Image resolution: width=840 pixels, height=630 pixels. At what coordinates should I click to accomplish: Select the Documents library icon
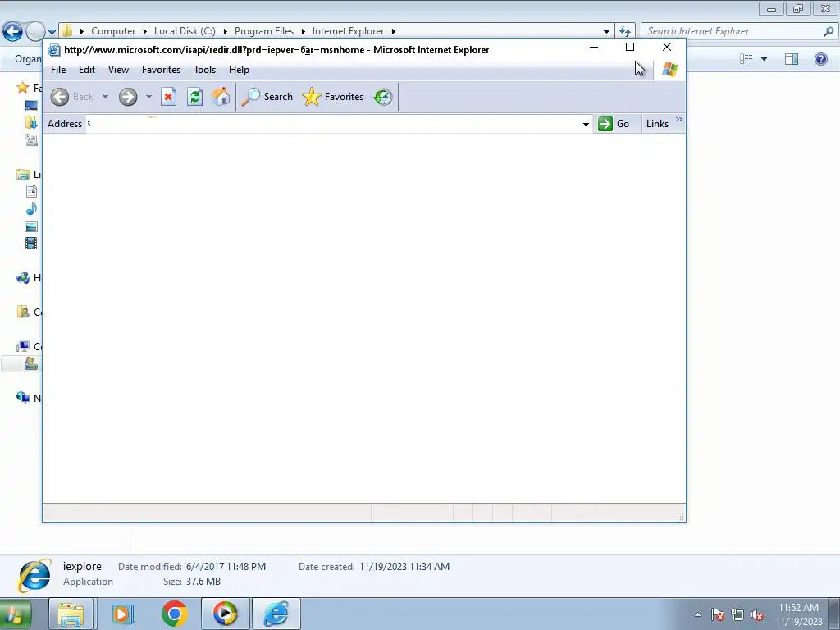32,191
